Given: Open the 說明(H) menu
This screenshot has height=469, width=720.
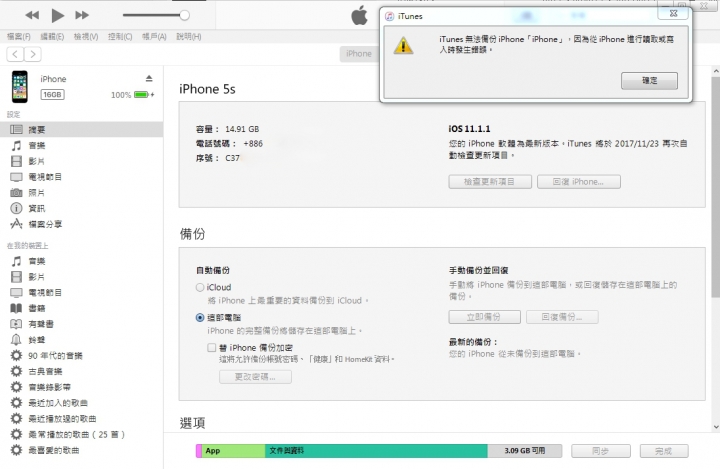Looking at the screenshot, I should coord(189,36).
